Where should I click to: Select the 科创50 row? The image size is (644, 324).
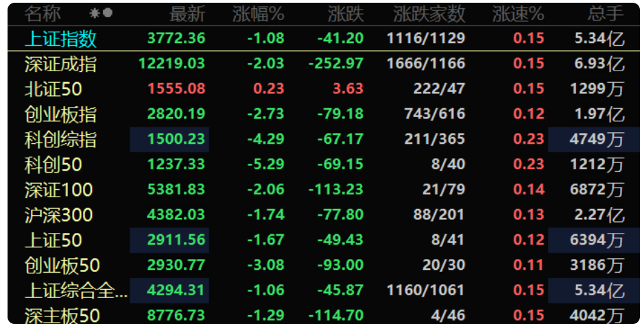pyautogui.click(x=324, y=164)
